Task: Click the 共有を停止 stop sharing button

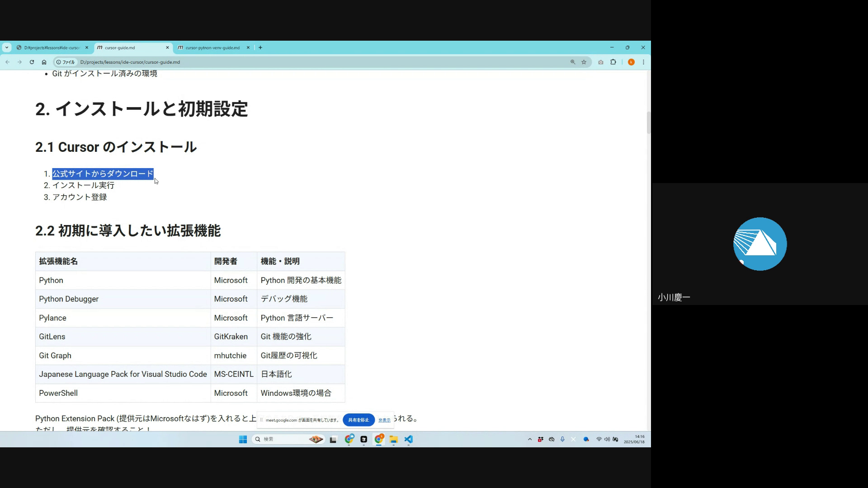Action: point(359,420)
